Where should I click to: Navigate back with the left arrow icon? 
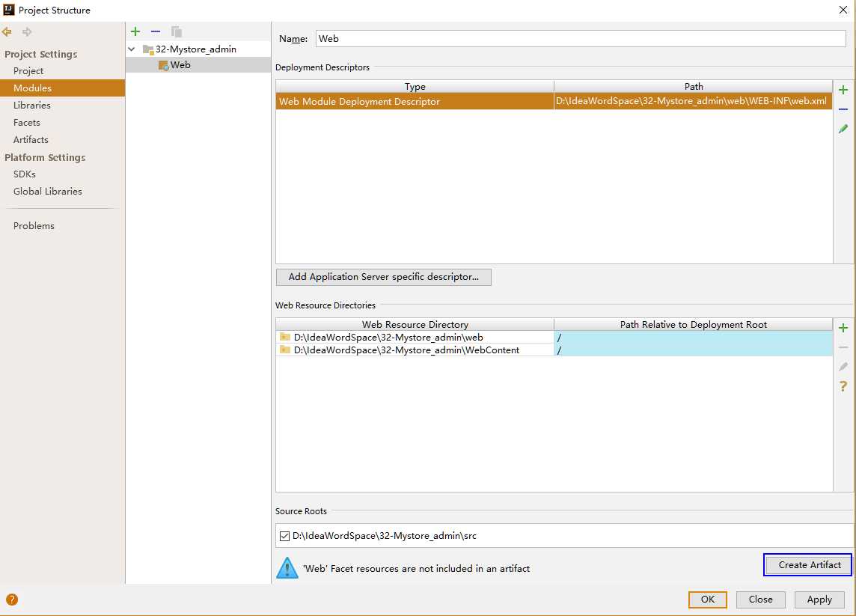pyautogui.click(x=7, y=31)
